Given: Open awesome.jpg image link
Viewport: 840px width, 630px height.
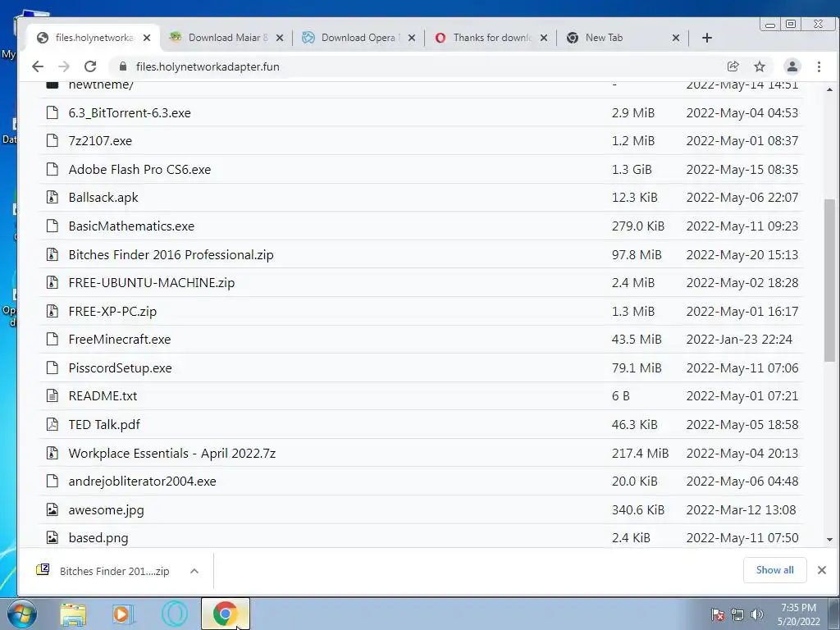Looking at the screenshot, I should (106, 510).
